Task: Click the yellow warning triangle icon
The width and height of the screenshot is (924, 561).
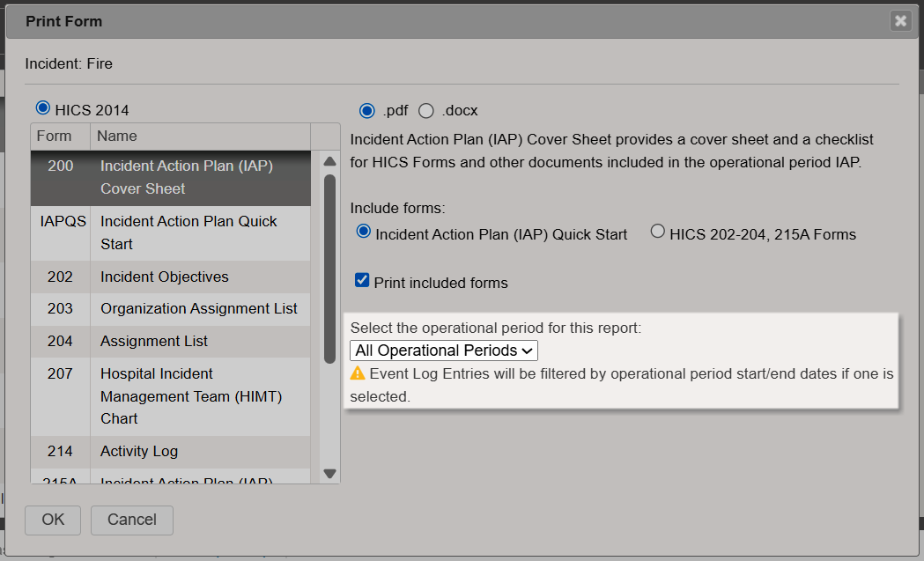Action: tap(357, 373)
